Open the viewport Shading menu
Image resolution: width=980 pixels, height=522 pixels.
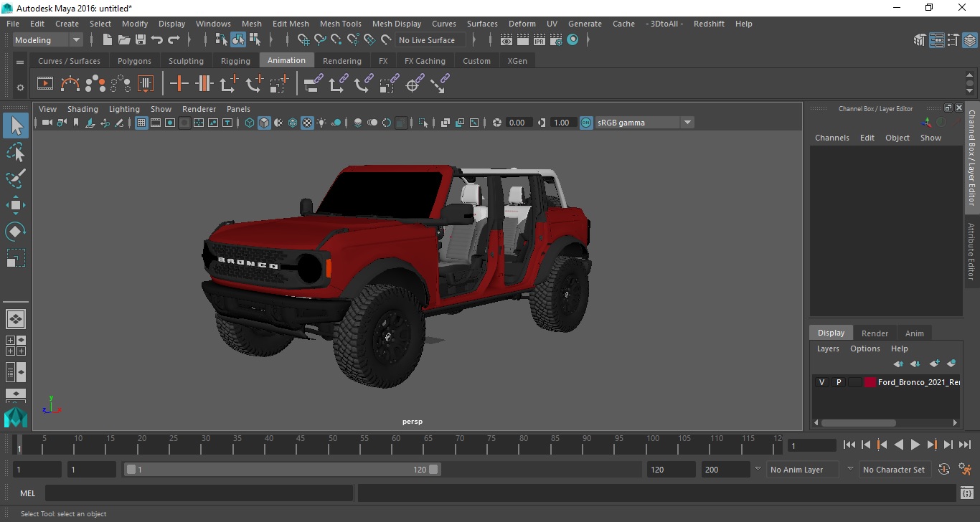[x=83, y=109]
